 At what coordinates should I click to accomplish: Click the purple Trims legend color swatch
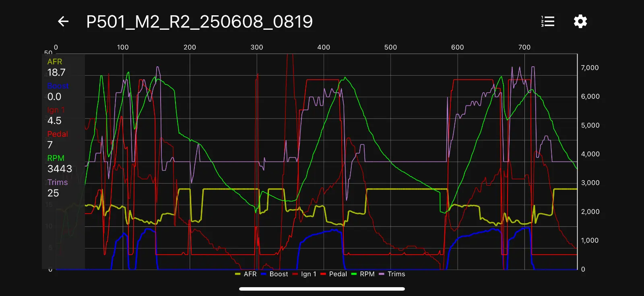pos(382,274)
